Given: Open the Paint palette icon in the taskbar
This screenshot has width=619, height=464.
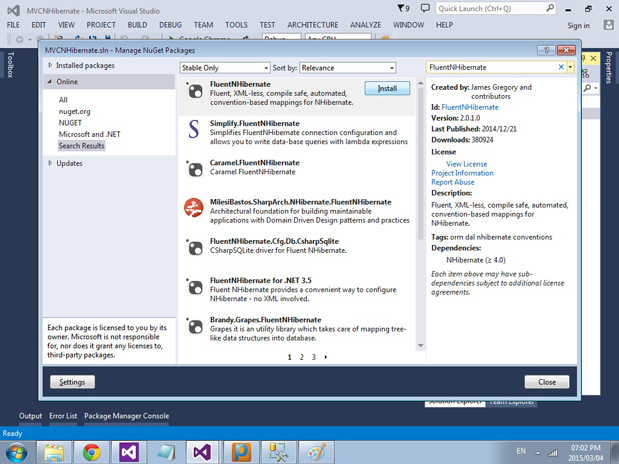Looking at the screenshot, I should coord(316,453).
